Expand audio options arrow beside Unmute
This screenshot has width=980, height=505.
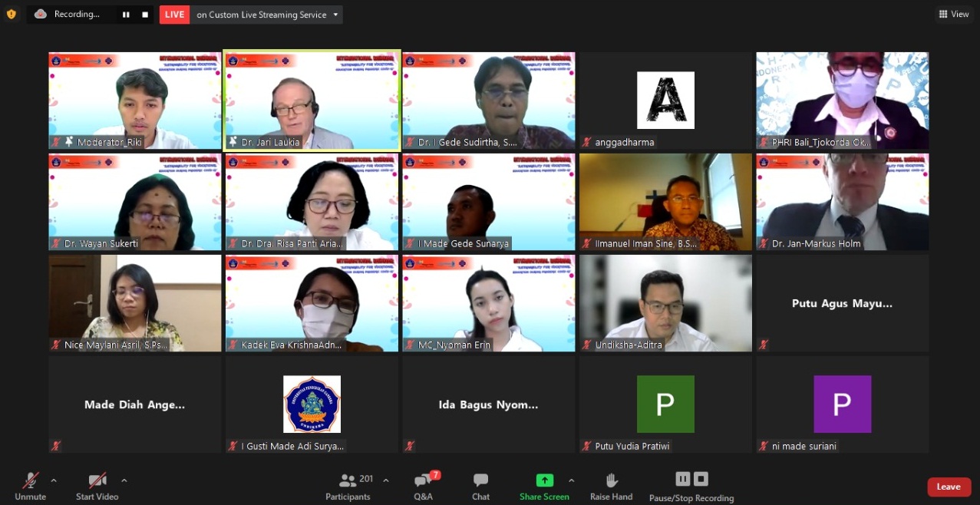(54, 480)
